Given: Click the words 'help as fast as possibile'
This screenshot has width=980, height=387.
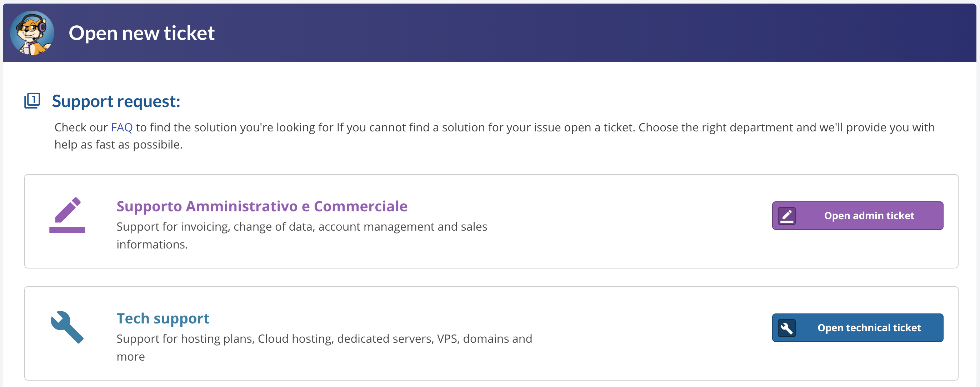Looking at the screenshot, I should [x=118, y=145].
